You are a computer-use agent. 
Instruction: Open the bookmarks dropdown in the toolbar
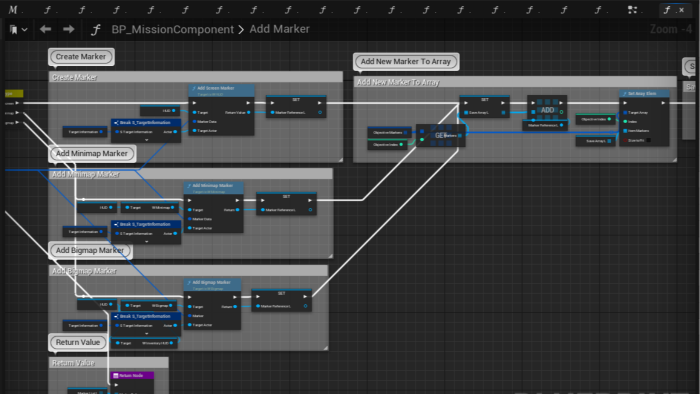18,29
